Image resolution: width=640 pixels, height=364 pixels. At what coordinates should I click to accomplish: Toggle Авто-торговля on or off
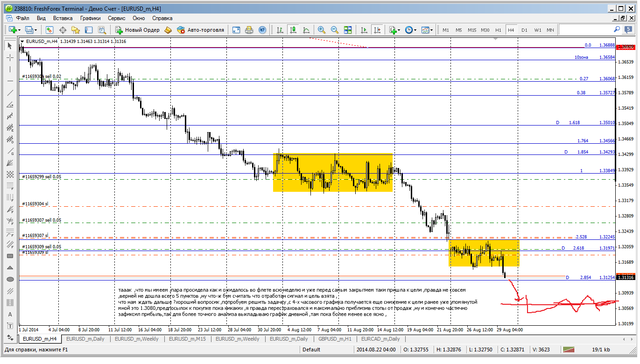coord(201,30)
